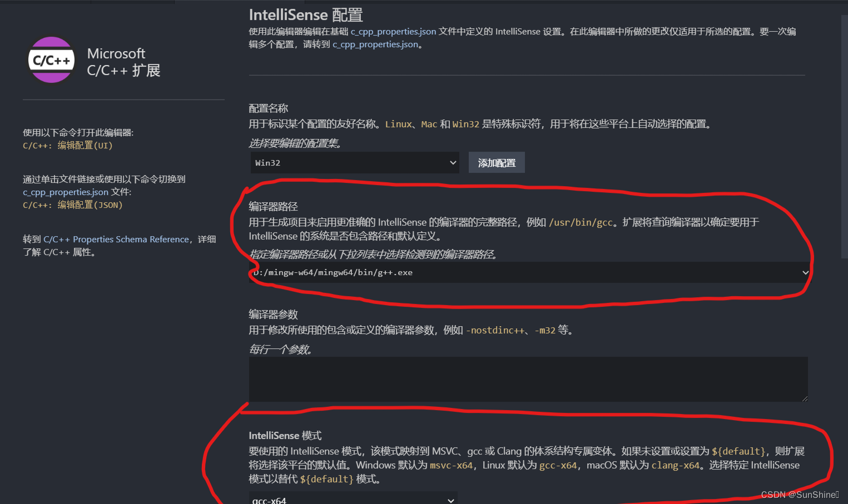Image resolution: width=848 pixels, height=504 pixels.
Task: Click the 配置名称 section heading
Action: point(268,108)
